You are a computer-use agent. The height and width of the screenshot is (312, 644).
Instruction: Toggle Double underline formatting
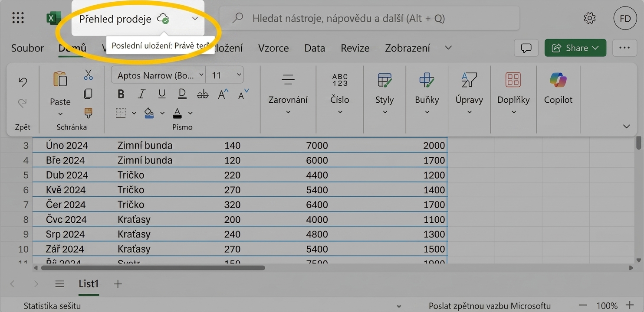pyautogui.click(x=182, y=94)
